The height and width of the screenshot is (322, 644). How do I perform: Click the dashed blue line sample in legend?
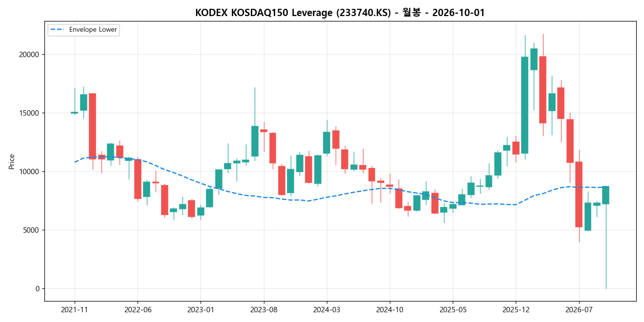(59, 30)
